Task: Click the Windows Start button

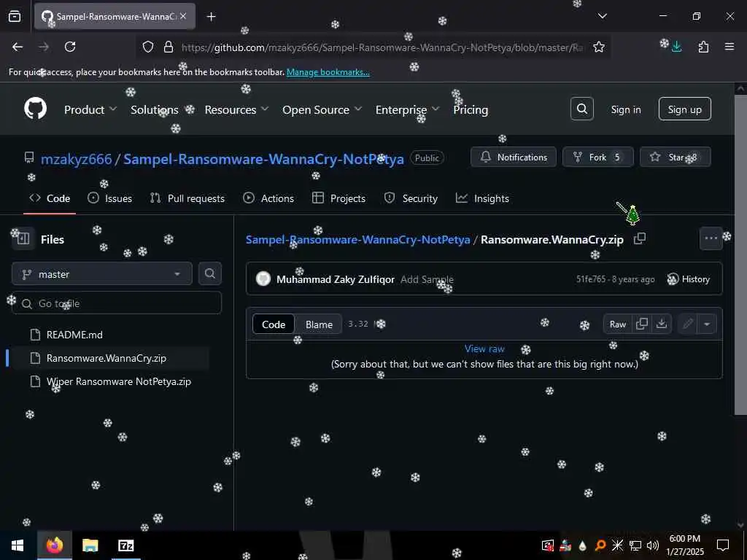Action: (x=18, y=545)
